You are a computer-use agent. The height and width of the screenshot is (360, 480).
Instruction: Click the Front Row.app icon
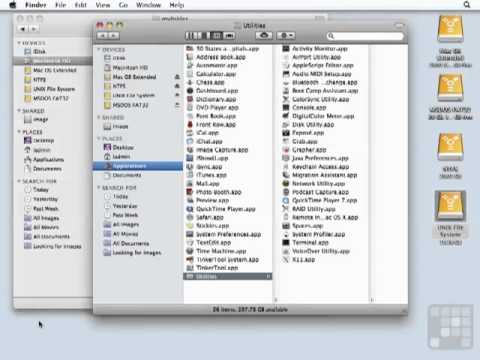point(190,125)
